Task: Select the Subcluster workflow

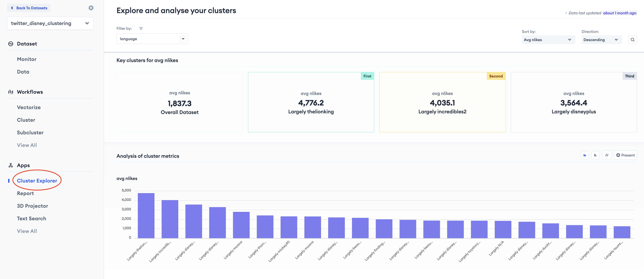Action: click(x=30, y=133)
